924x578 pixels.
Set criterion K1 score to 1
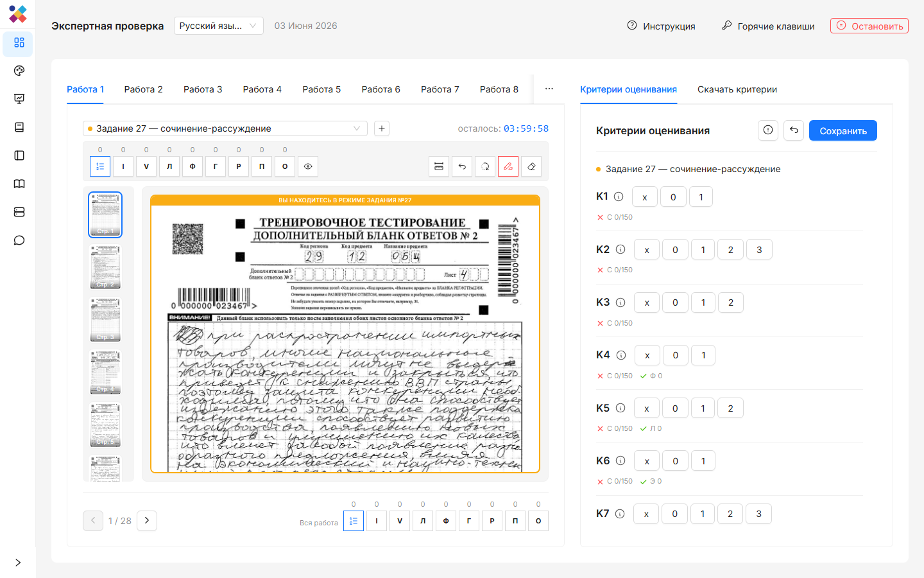click(701, 197)
